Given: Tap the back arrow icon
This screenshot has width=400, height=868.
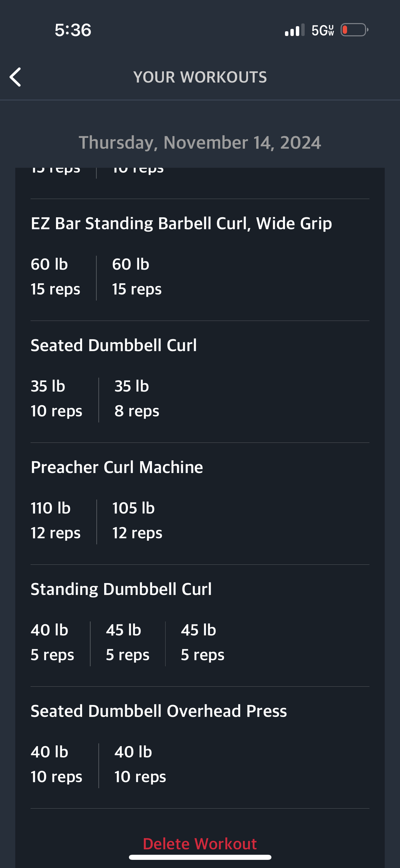Looking at the screenshot, I should tap(16, 77).
